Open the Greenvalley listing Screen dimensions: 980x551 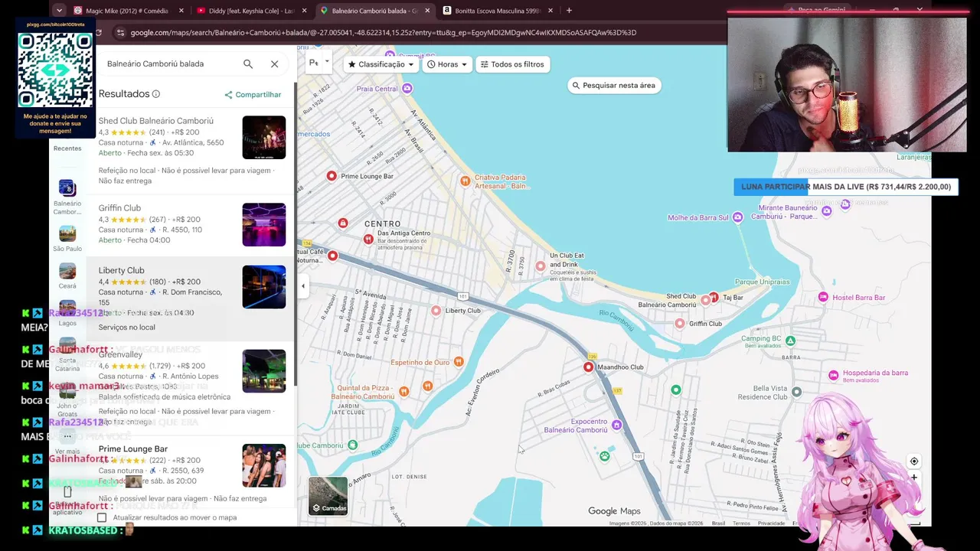[120, 354]
